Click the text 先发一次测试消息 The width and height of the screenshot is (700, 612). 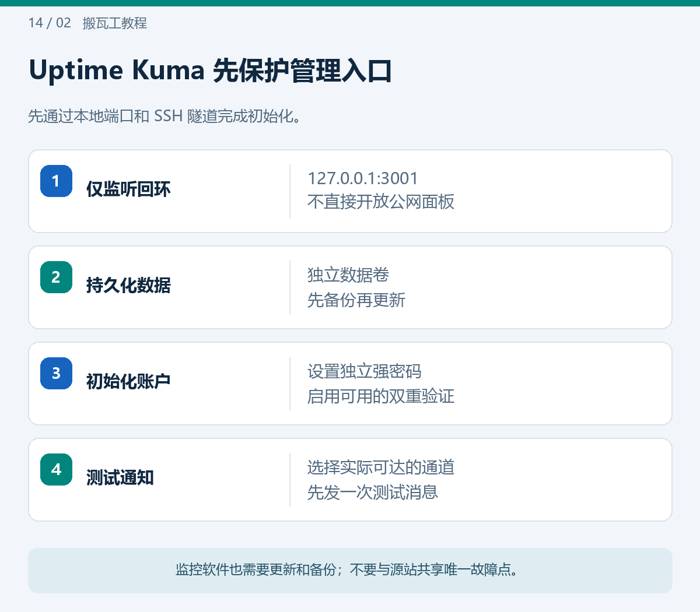pyautogui.click(x=373, y=493)
